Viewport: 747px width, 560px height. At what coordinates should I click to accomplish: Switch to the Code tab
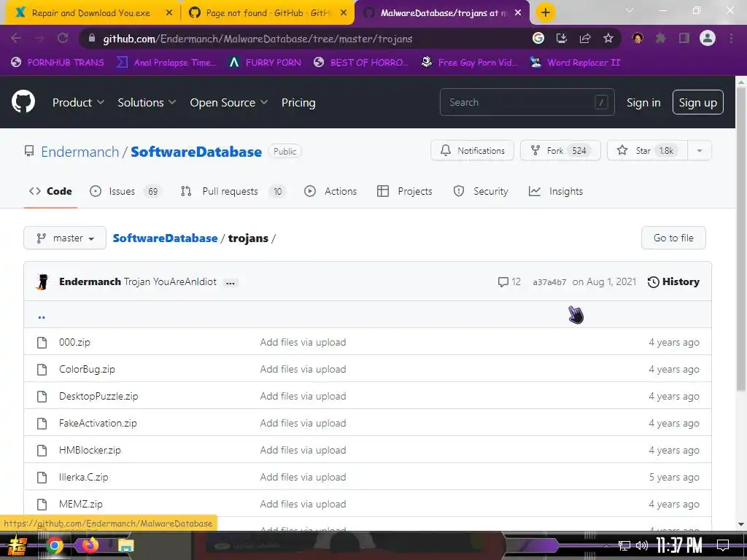pyautogui.click(x=50, y=192)
